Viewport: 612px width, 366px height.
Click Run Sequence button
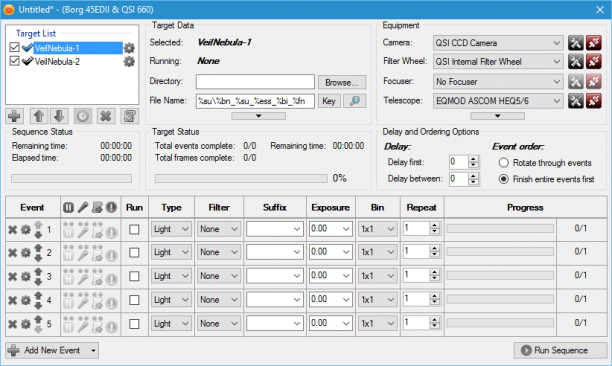point(560,350)
